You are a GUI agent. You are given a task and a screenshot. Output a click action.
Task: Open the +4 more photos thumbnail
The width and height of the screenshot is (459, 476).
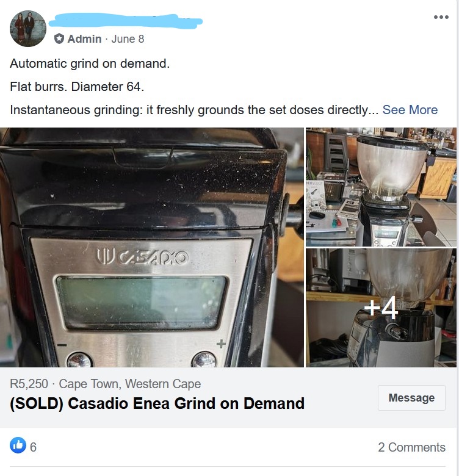[x=381, y=308]
